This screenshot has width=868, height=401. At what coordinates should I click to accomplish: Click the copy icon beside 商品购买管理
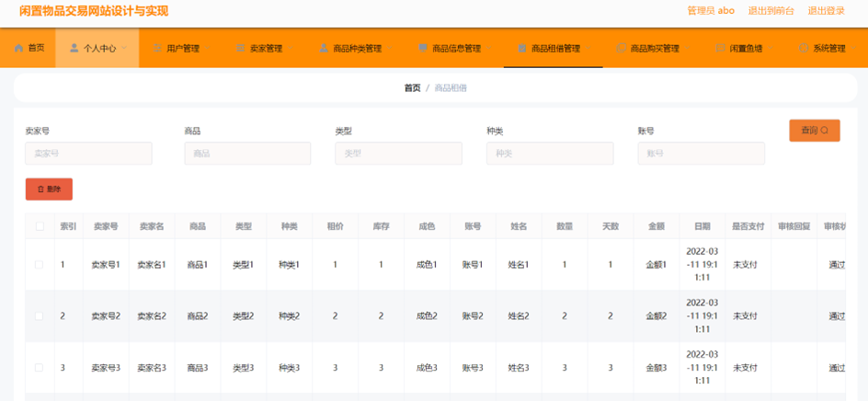[621, 48]
